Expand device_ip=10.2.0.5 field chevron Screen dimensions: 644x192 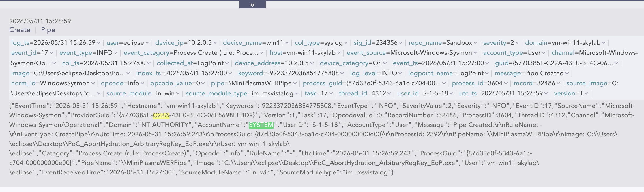click(215, 43)
